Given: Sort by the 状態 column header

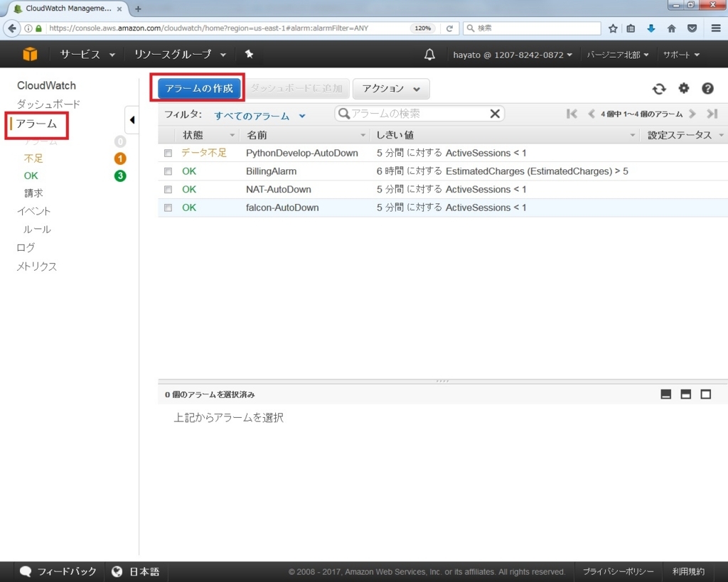Looking at the screenshot, I should point(208,135).
